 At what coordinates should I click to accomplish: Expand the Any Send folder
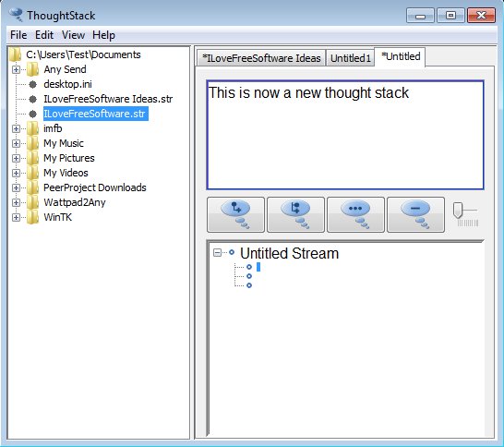pos(16,69)
